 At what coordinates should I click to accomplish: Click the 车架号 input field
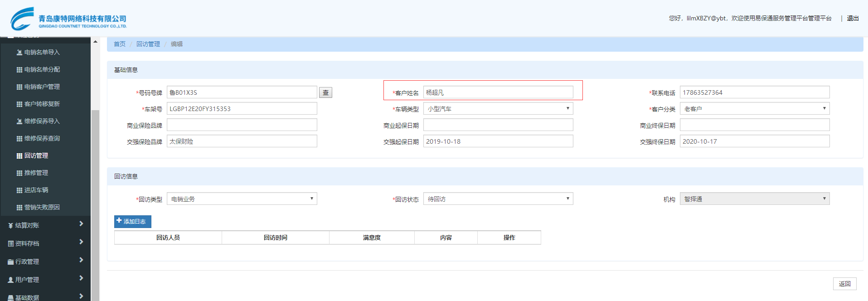pyautogui.click(x=242, y=108)
